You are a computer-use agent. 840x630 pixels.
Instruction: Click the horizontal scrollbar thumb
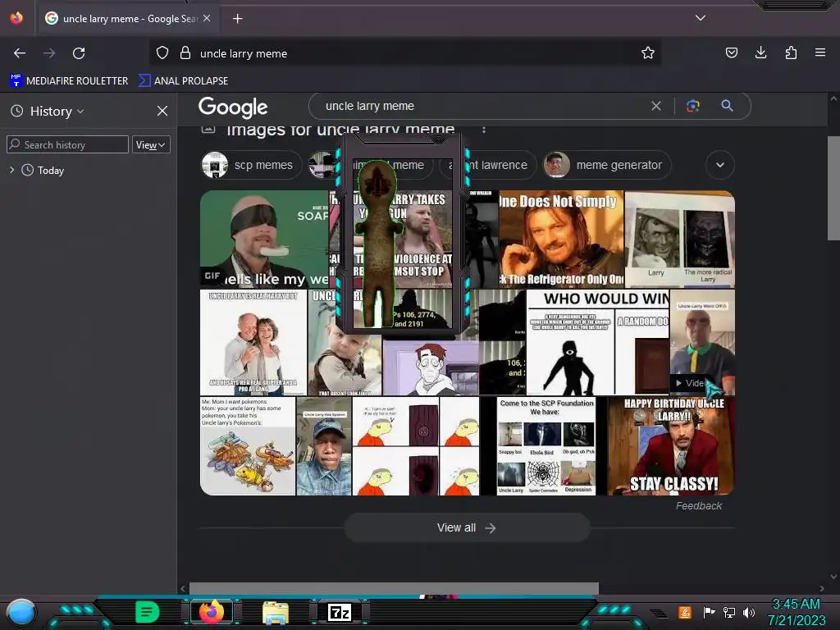coord(394,588)
